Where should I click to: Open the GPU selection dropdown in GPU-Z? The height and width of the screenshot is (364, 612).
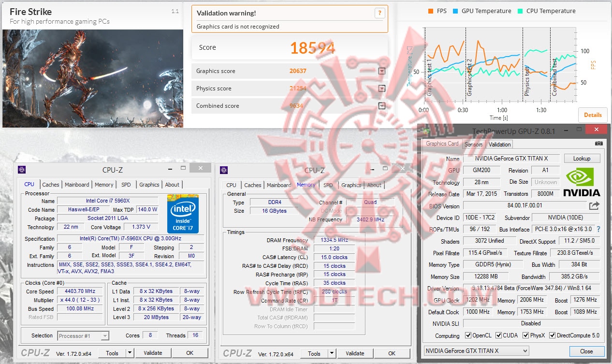point(476,351)
